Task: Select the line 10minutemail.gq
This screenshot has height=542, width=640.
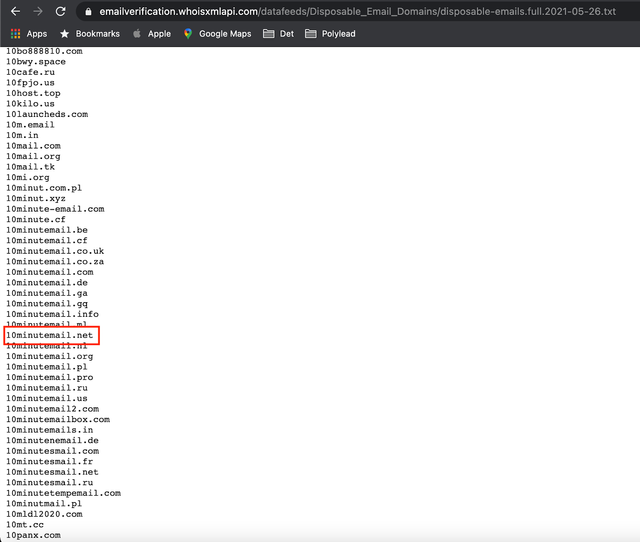Action: (47, 304)
